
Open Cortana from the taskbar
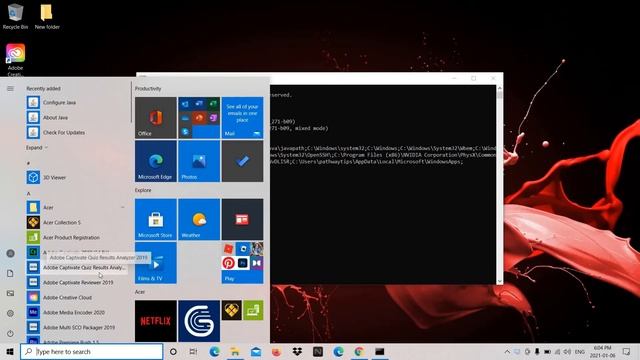click(x=173, y=351)
